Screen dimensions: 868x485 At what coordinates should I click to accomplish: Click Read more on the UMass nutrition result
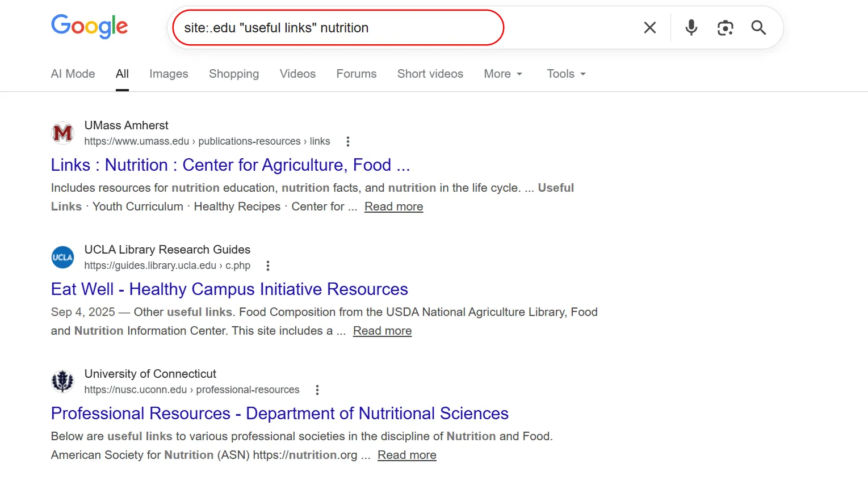[x=393, y=206]
